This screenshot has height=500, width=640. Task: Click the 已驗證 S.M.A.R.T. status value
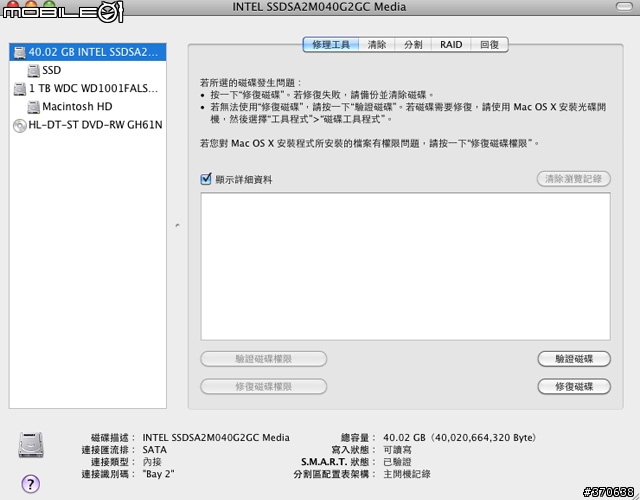click(x=397, y=462)
